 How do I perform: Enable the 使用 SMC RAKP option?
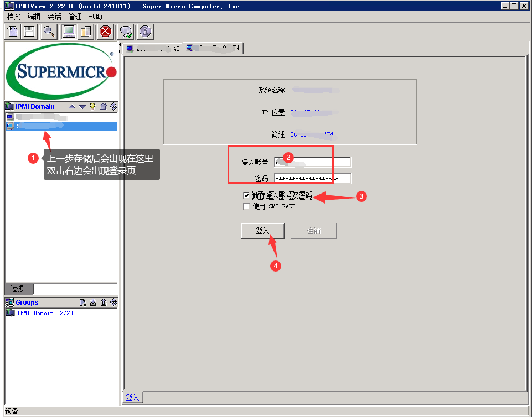point(246,206)
